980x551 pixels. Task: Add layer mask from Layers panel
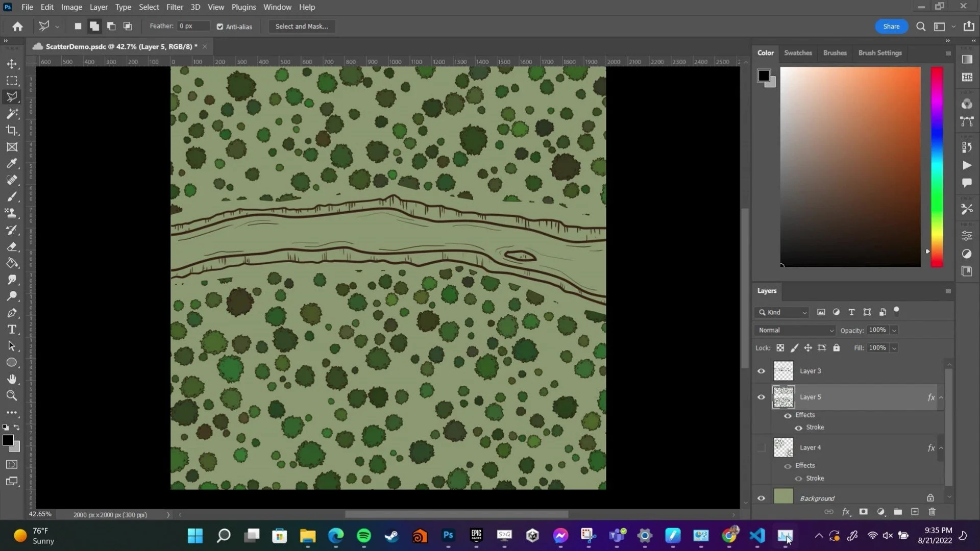click(x=863, y=512)
